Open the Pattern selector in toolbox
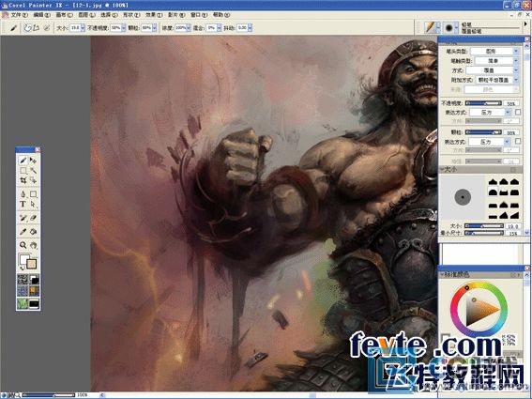Image resolution: width=532 pixels, height=399 pixels. [23, 291]
